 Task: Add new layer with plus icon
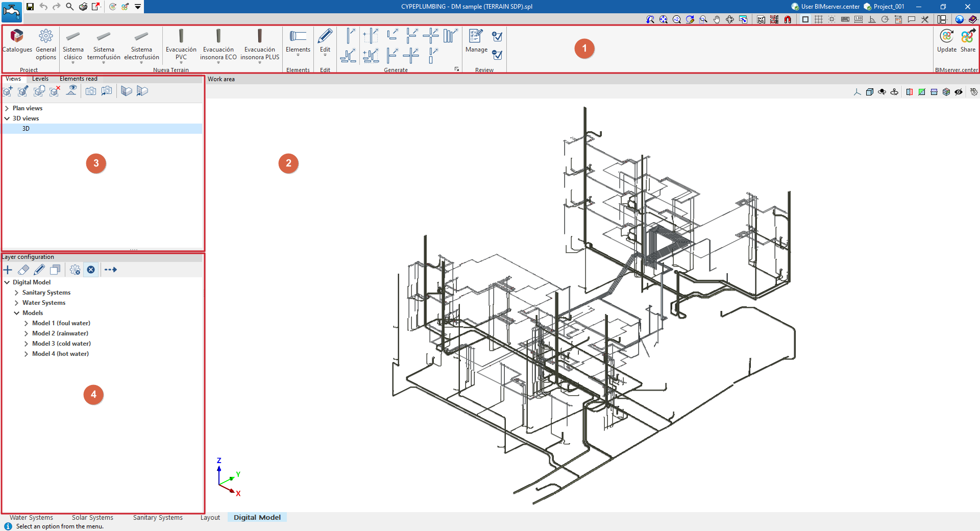pos(8,270)
